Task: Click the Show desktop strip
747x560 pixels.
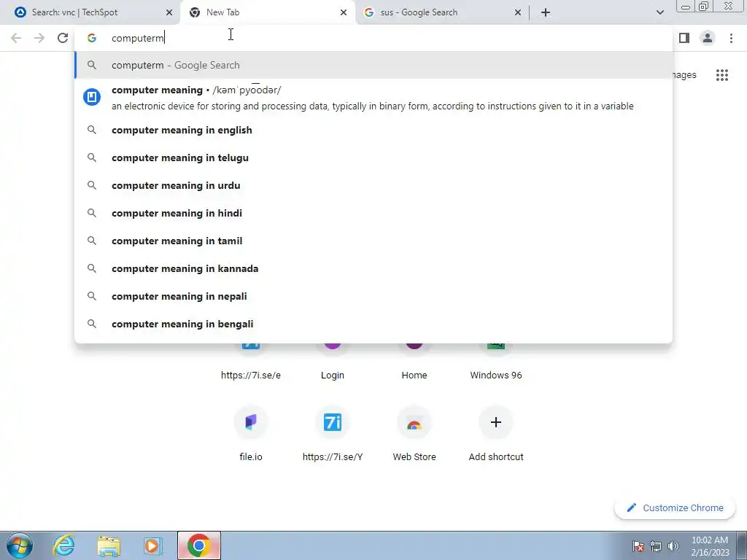Action: point(741,545)
